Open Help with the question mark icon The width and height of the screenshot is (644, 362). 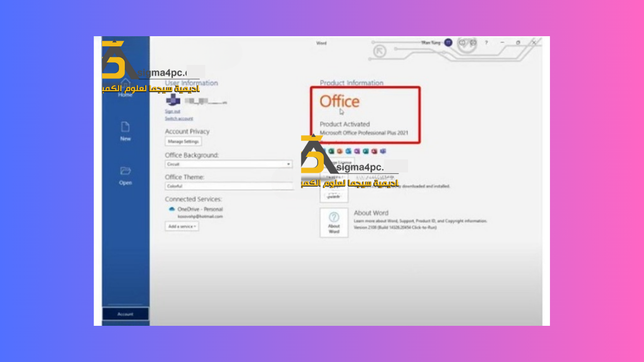pos(486,43)
